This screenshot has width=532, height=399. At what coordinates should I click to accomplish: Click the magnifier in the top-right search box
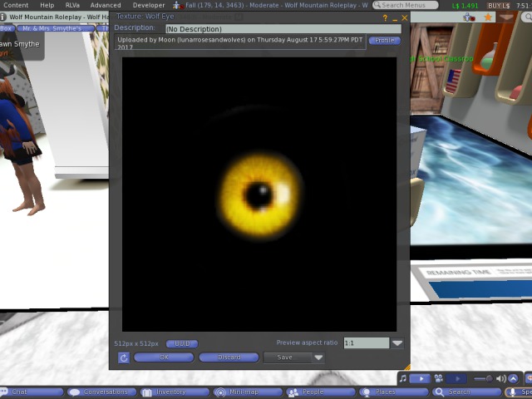[x=528, y=17]
